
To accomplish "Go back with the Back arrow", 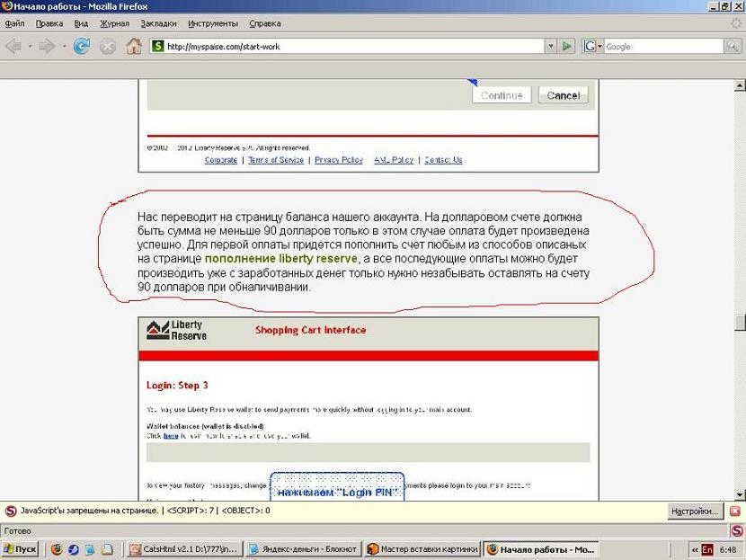I will point(13,46).
